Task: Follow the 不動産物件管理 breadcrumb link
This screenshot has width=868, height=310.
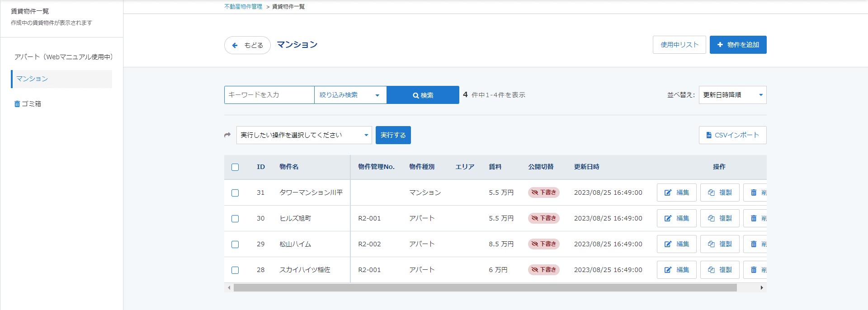Action: 243,7
